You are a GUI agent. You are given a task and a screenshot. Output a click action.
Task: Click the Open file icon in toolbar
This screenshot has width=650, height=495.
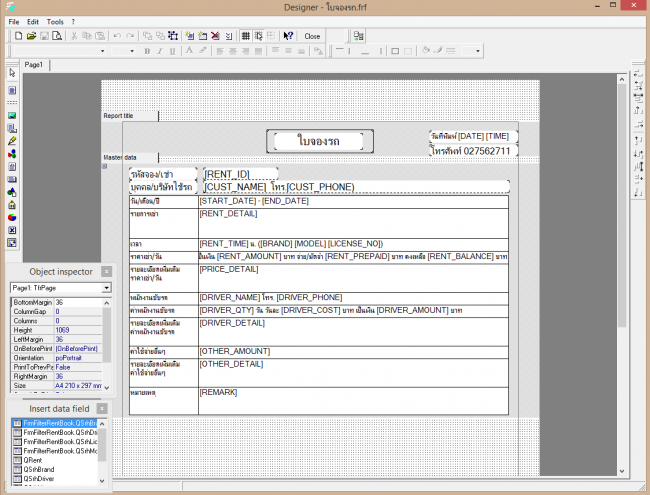31,35
